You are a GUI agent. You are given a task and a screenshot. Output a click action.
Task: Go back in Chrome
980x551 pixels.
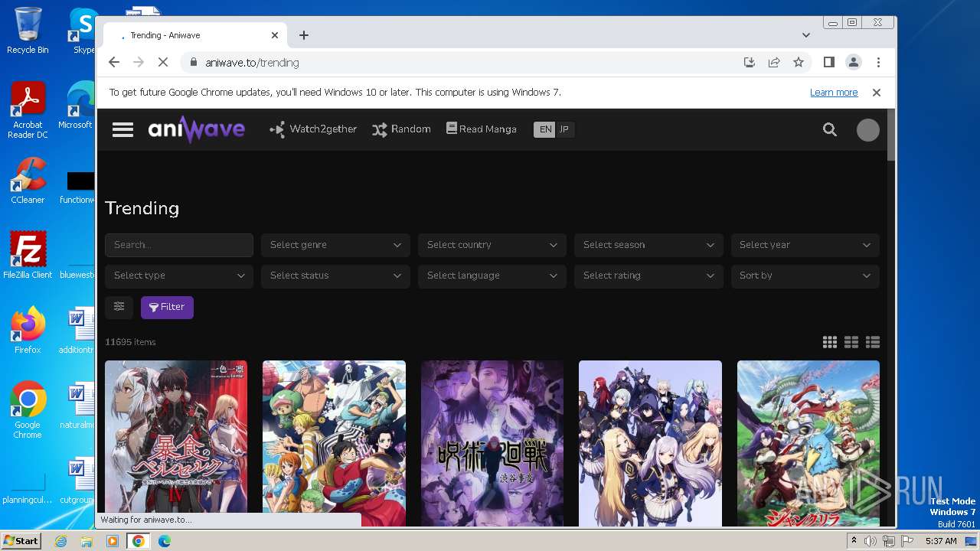[x=114, y=63]
